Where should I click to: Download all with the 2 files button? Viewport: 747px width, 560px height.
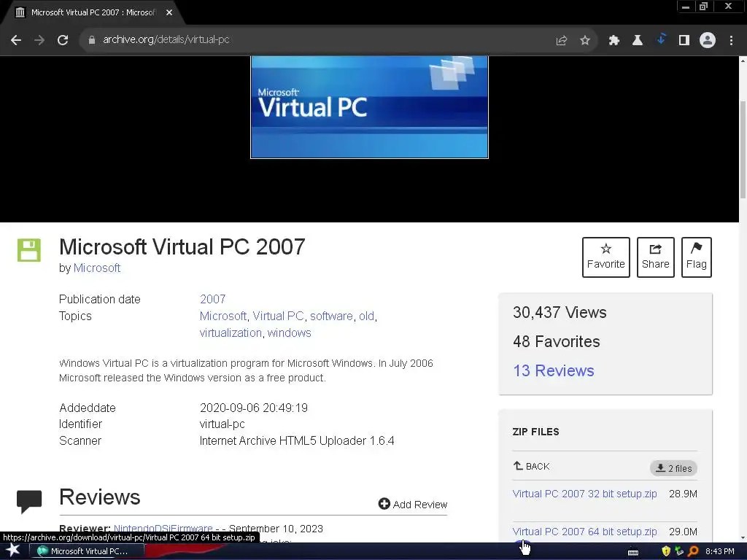click(673, 468)
